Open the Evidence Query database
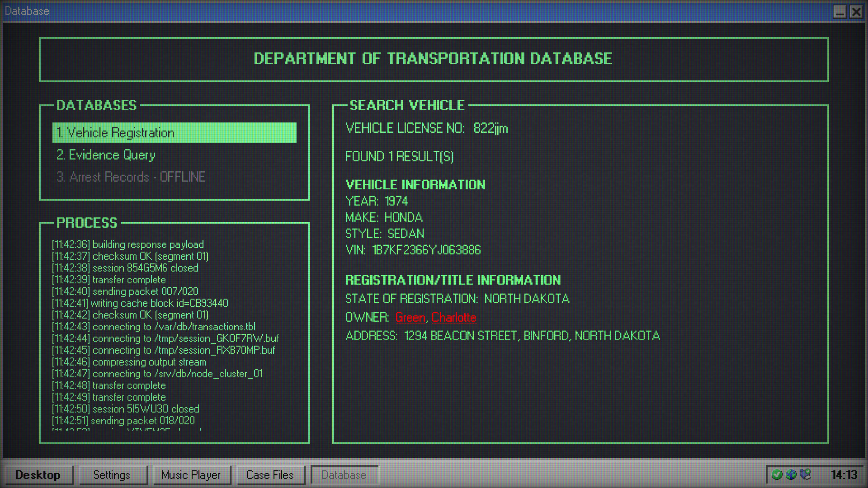This screenshot has height=488, width=868. (x=106, y=155)
